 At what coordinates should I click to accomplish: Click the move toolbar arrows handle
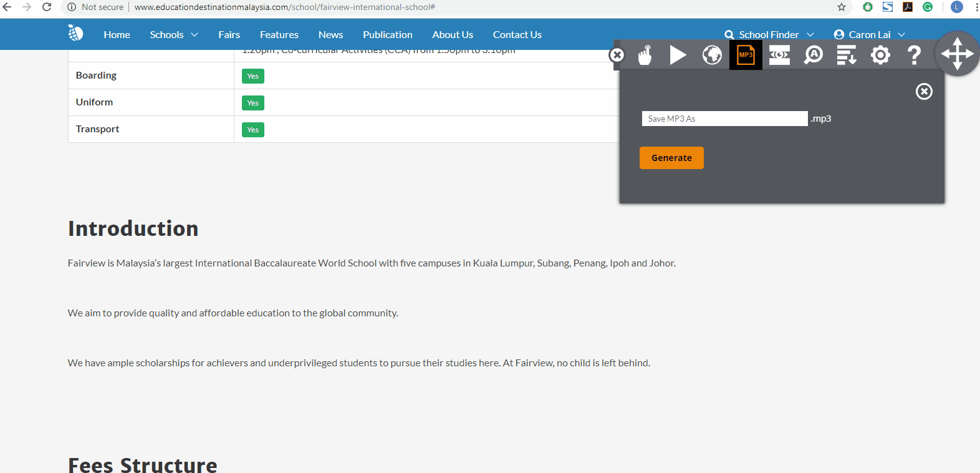coord(958,54)
